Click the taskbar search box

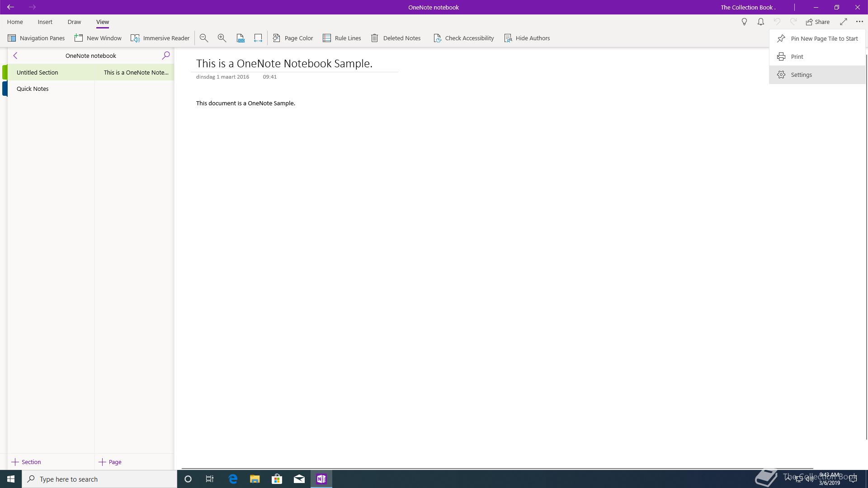(99, 479)
